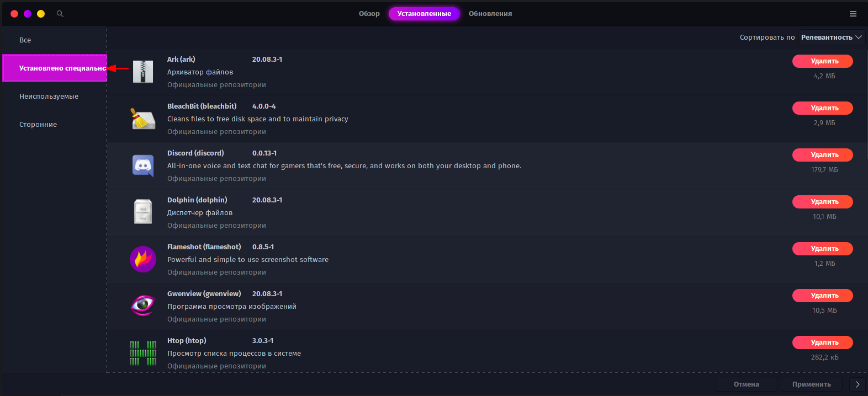
Task: Switch to the Установленные tab
Action: [424, 14]
